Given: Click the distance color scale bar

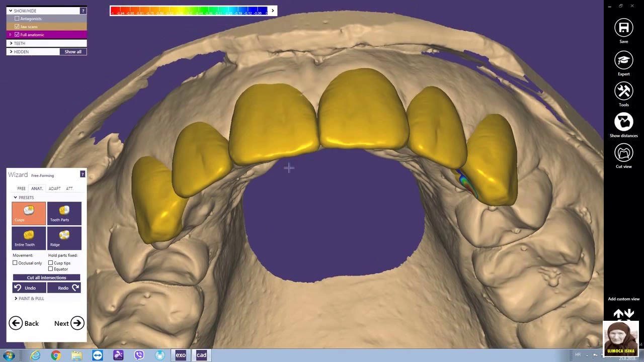Looking at the screenshot, I should tap(189, 11).
